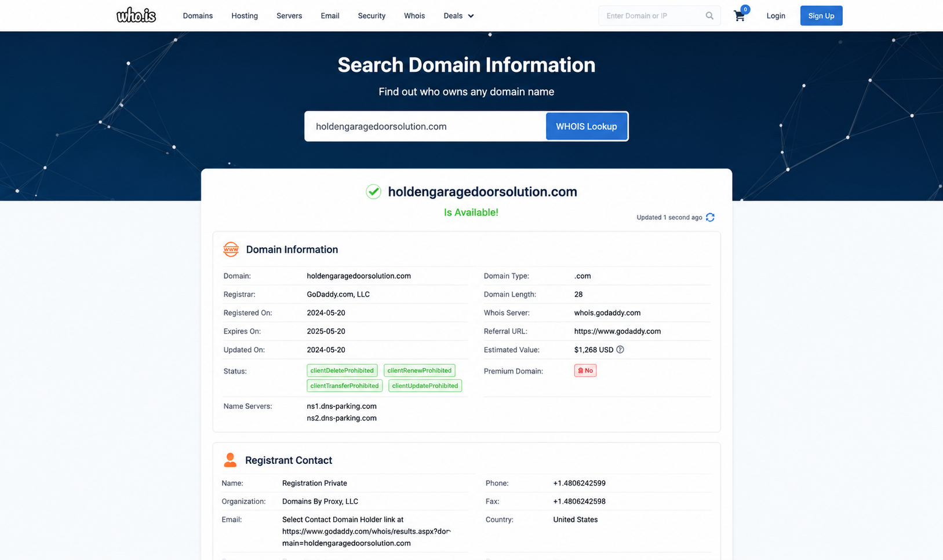
Task: Click the Sign Up button
Action: pos(821,16)
